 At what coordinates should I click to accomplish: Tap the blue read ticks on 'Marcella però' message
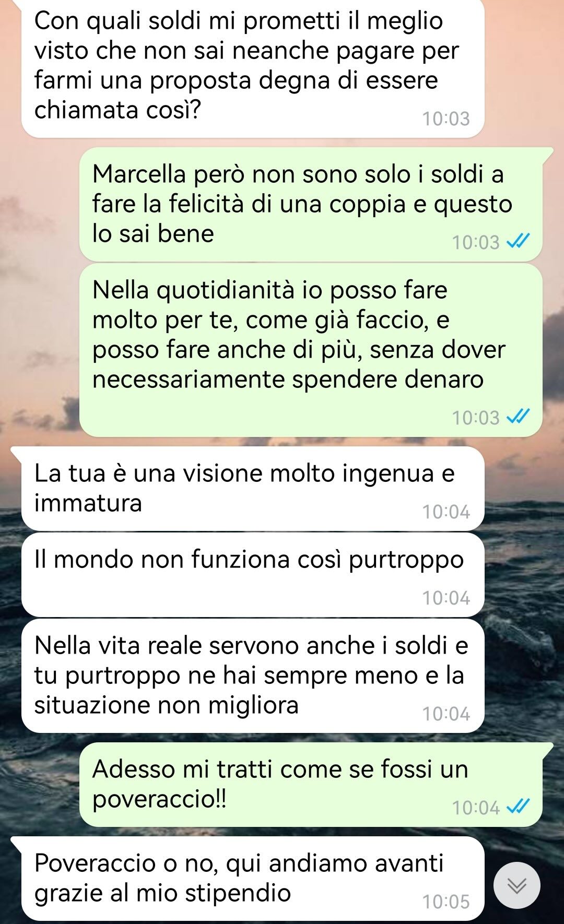click(x=519, y=242)
